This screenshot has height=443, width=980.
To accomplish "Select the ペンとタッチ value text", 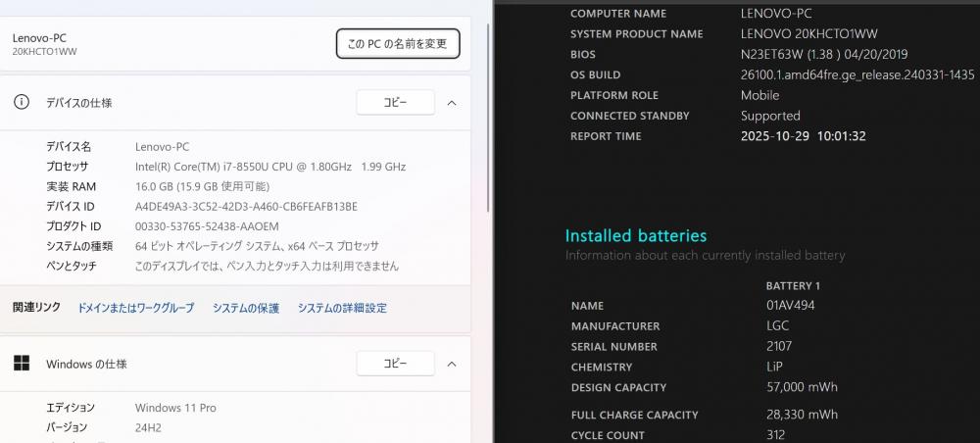I will click(x=267, y=267).
